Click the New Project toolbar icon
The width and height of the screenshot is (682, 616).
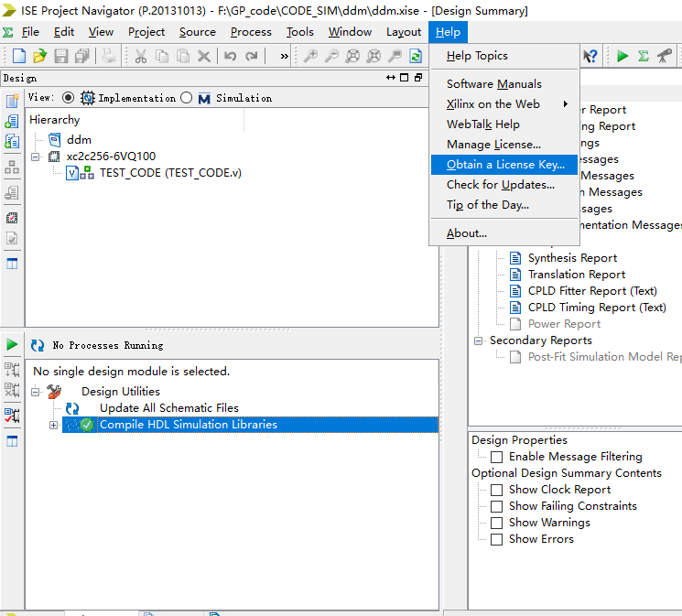click(18, 56)
